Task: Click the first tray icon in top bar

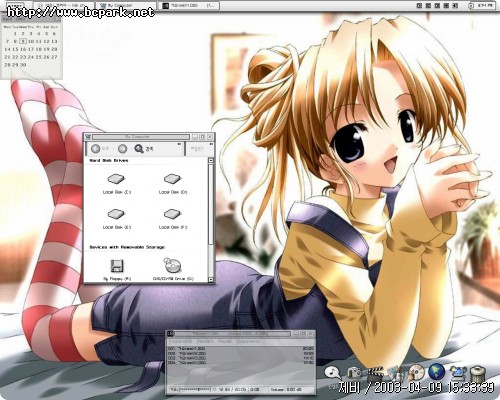Action: click(420, 5)
